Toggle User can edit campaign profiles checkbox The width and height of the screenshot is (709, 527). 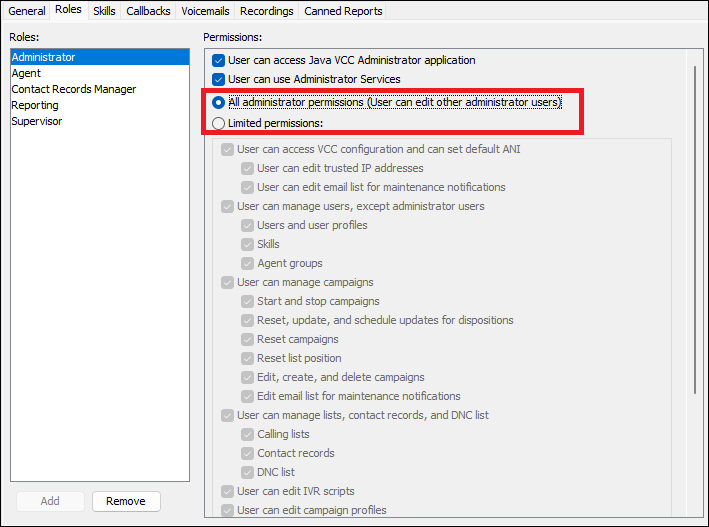(x=227, y=510)
